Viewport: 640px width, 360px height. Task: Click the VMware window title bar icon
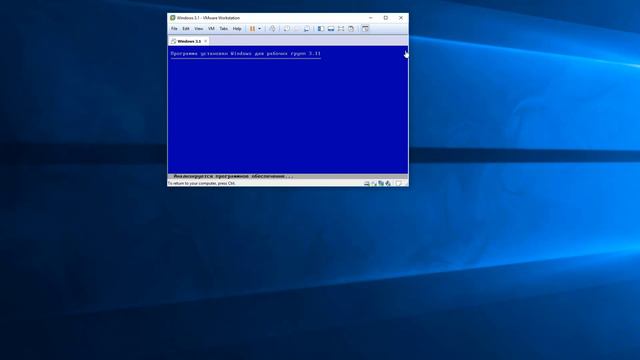point(173,18)
